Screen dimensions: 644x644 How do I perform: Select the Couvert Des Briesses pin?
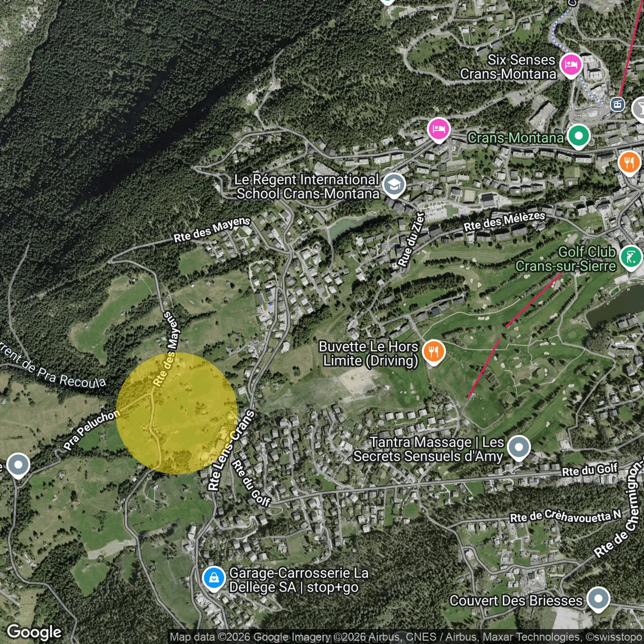(598, 599)
